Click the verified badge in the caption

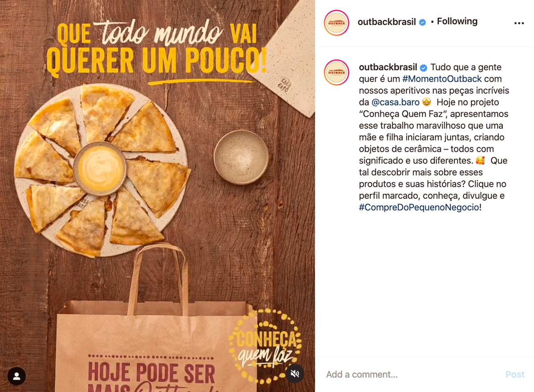424,68
